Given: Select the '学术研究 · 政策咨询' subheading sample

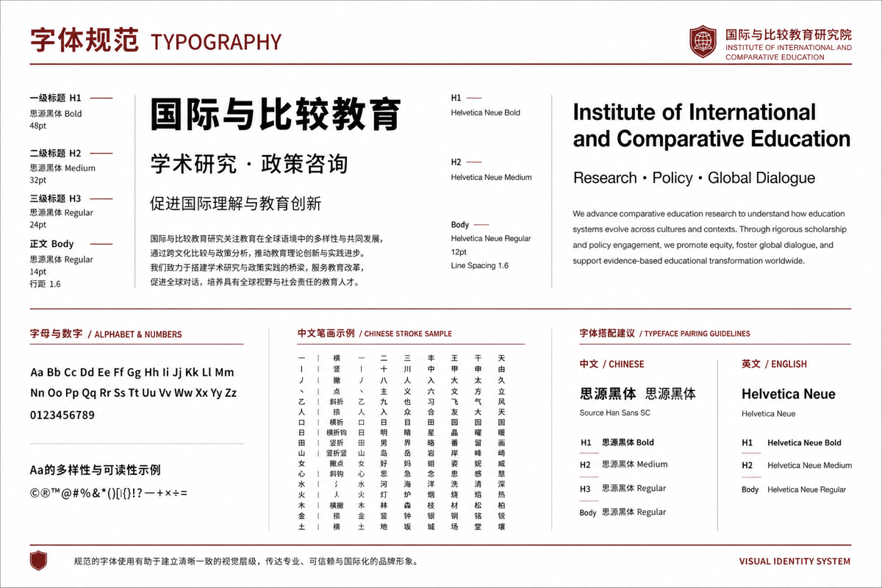Looking at the screenshot, I should (248, 164).
